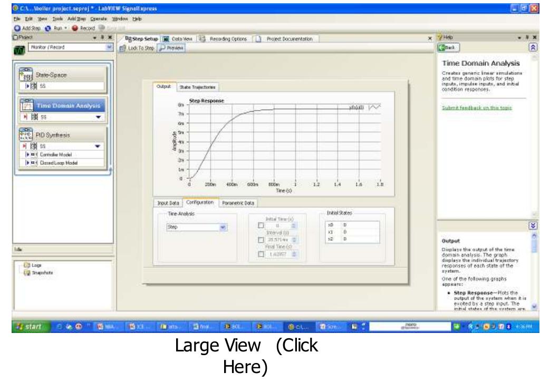
Task: Click the red input arrow icon under PID Synthesis
Action: pos(25,146)
